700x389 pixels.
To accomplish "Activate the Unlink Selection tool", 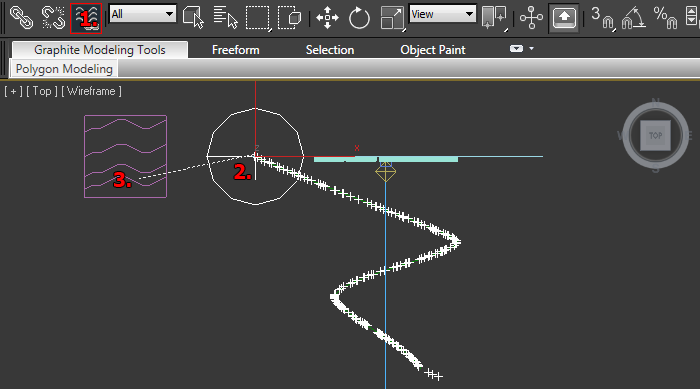I will (x=53, y=18).
